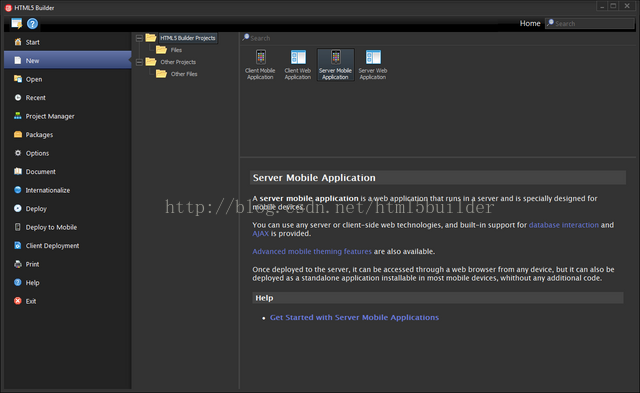Select the Other Files tree item
Screen dimensions: 640x393
tap(184, 74)
